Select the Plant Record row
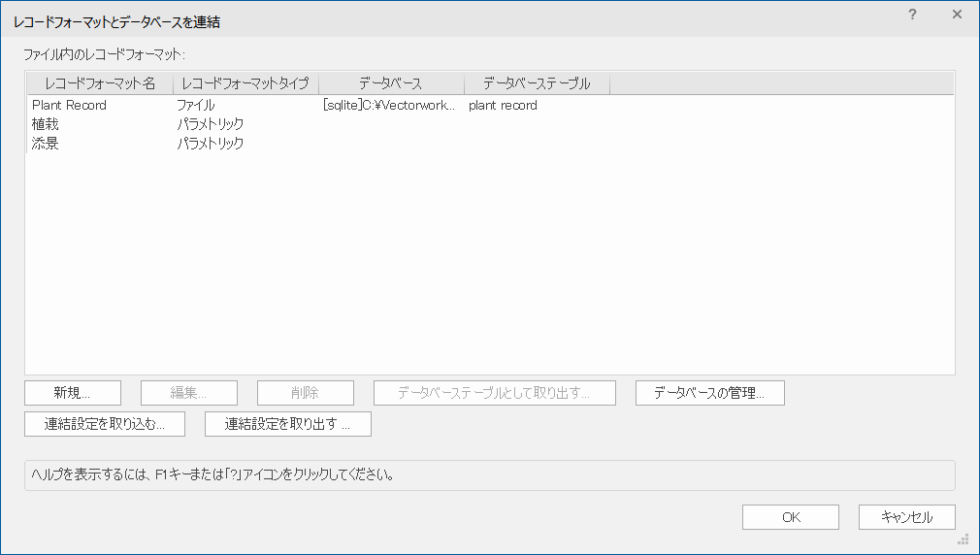The height and width of the screenshot is (555, 980). (69, 105)
